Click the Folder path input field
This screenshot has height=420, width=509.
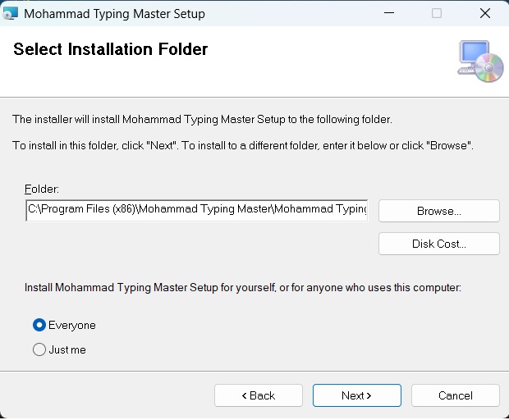tap(197, 211)
